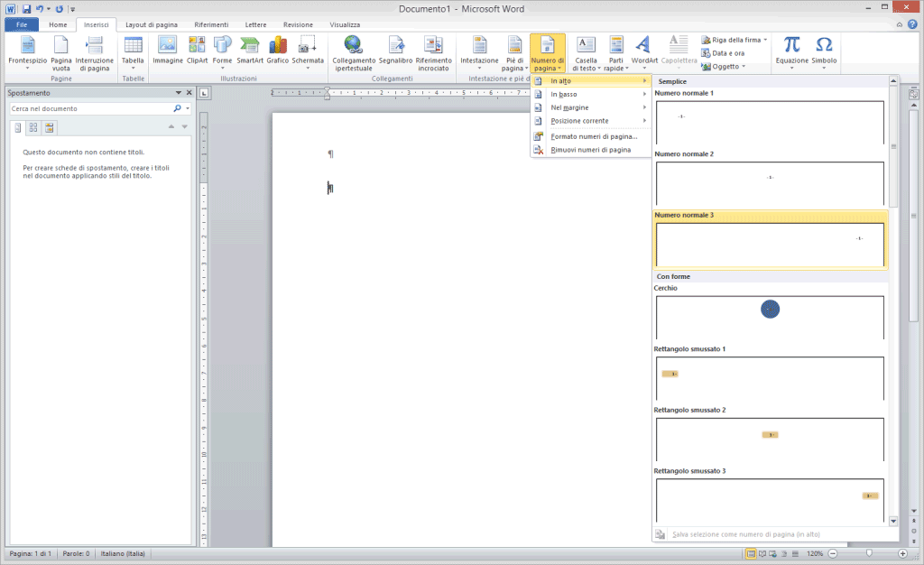Insert WordArt text
Image resolution: width=924 pixels, height=565 pixels.
click(644, 53)
